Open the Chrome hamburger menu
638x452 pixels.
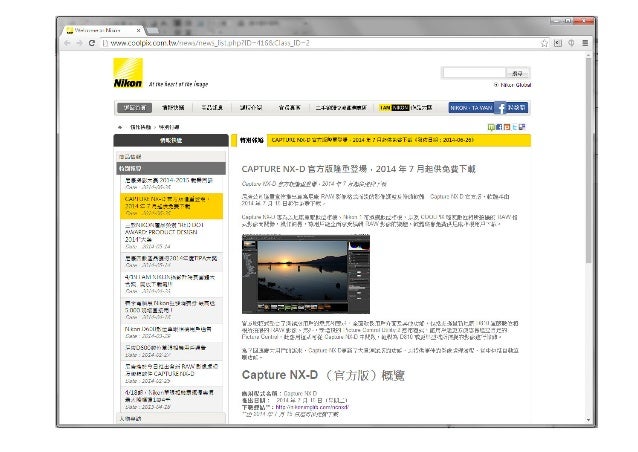tap(585, 43)
